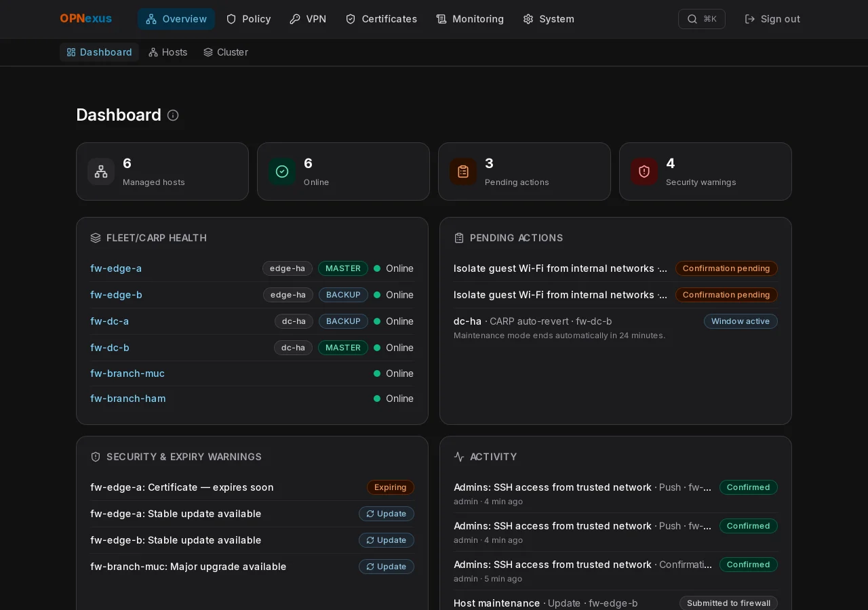
Task: Click the info icon beside Dashboard title
Action: point(173,115)
